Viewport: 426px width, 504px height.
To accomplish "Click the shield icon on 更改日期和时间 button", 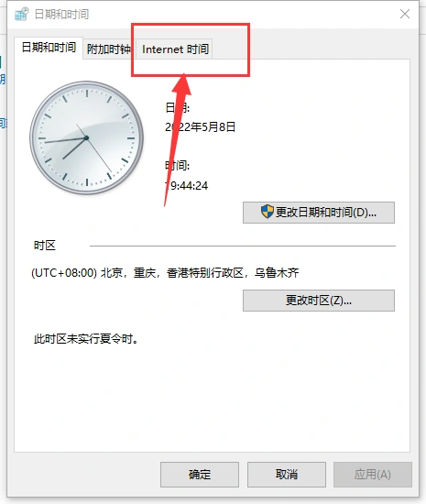I will point(267,212).
